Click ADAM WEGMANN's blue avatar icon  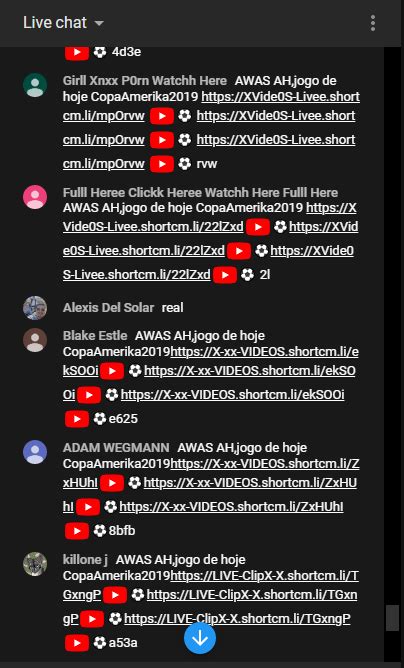(35, 452)
